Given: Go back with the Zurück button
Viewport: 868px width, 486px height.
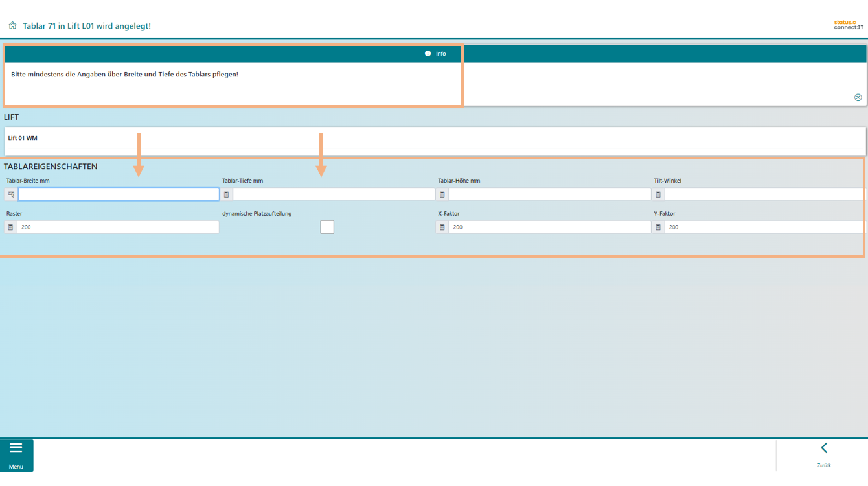Looking at the screenshot, I should [824, 454].
